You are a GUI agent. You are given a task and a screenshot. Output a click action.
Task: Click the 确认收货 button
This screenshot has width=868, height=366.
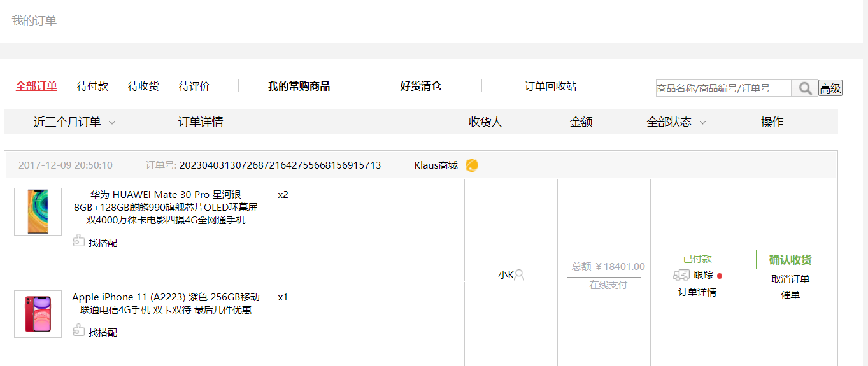pos(790,260)
